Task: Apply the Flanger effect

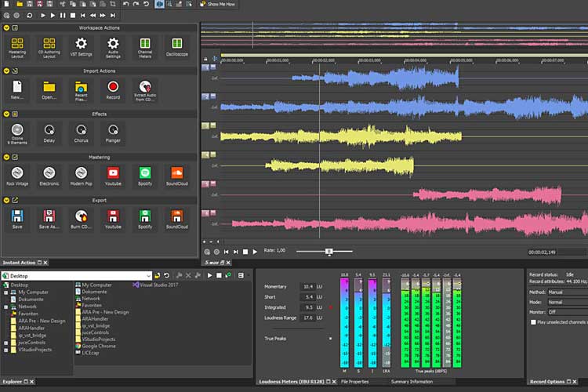Action: (113, 133)
